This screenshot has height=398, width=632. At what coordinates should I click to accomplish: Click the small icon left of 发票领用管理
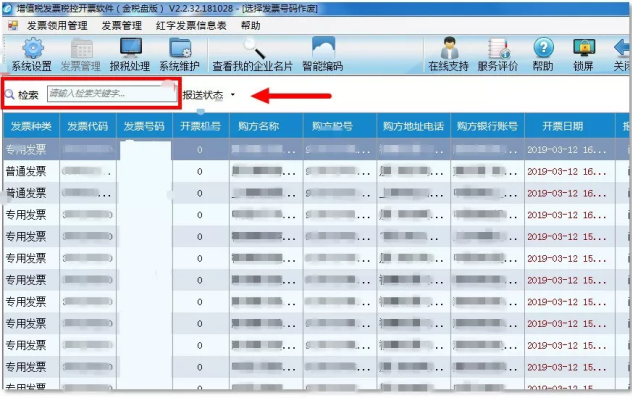[x=13, y=26]
